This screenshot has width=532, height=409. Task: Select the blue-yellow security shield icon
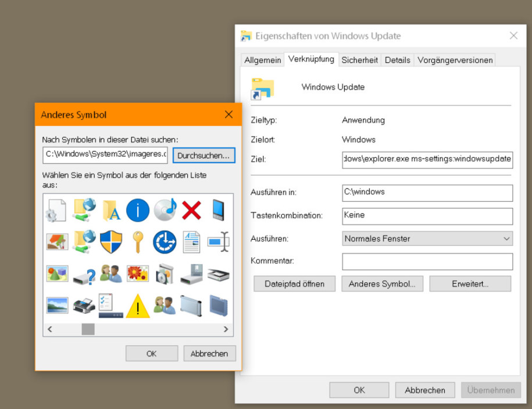click(x=111, y=242)
